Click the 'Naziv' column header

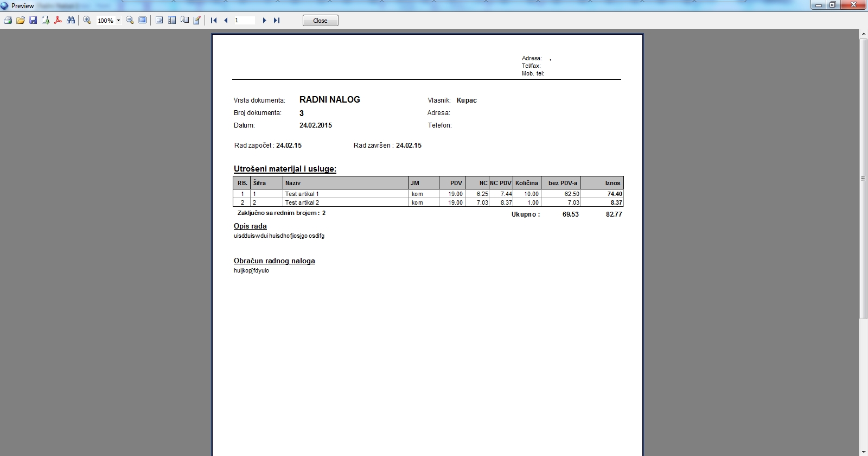tap(346, 183)
